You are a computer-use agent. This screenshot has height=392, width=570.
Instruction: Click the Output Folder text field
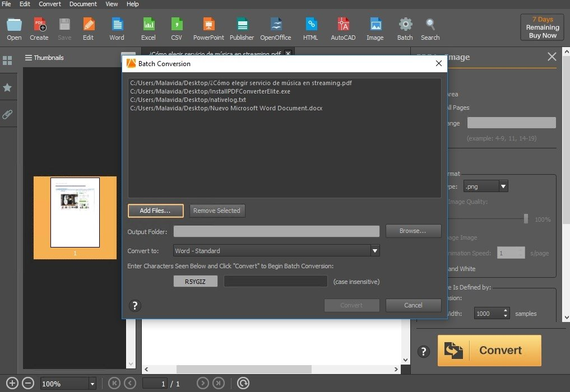[276, 231]
